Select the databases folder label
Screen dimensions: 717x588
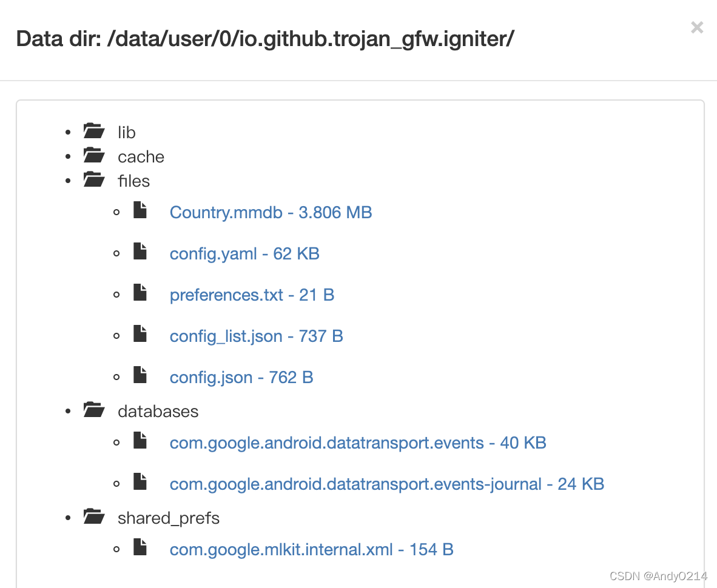pos(158,412)
